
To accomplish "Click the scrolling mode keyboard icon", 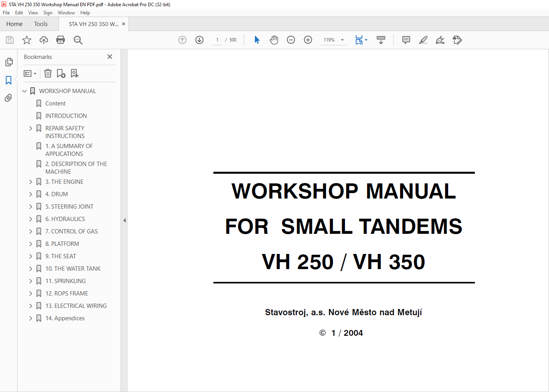I will pyautogui.click(x=381, y=40).
